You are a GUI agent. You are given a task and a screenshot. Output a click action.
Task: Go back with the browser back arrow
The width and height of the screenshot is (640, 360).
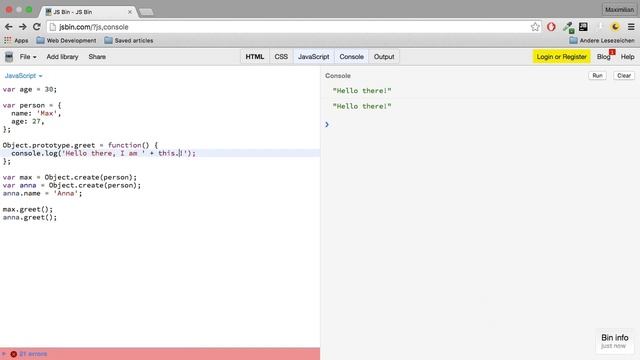tap(9, 27)
